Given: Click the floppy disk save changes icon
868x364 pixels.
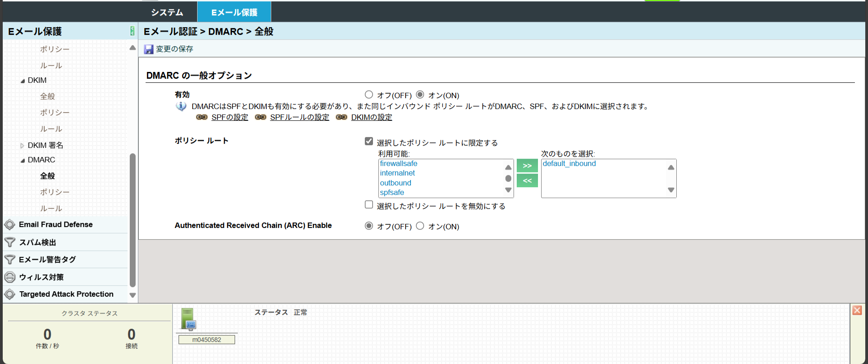Looking at the screenshot, I should coord(149,49).
